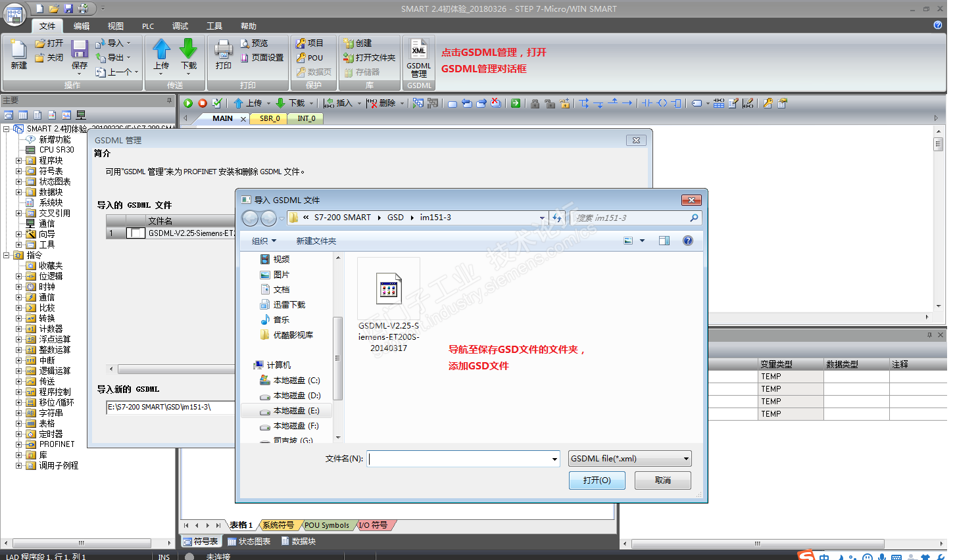Select 本地磁盘 (C:) in the navigation pane
This screenshot has width=955, height=560.
290,381
